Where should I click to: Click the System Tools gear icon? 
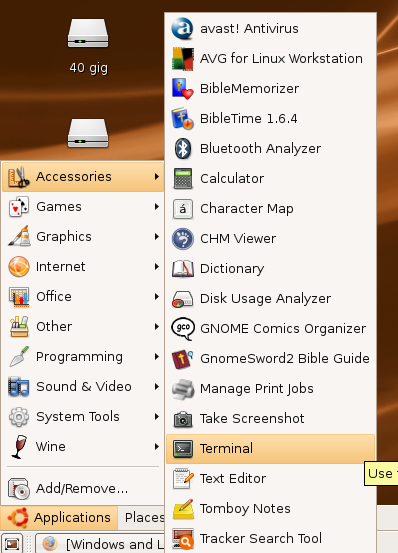coord(19,417)
